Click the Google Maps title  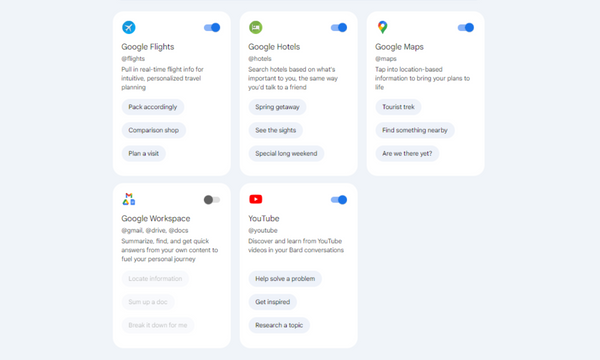tap(399, 47)
